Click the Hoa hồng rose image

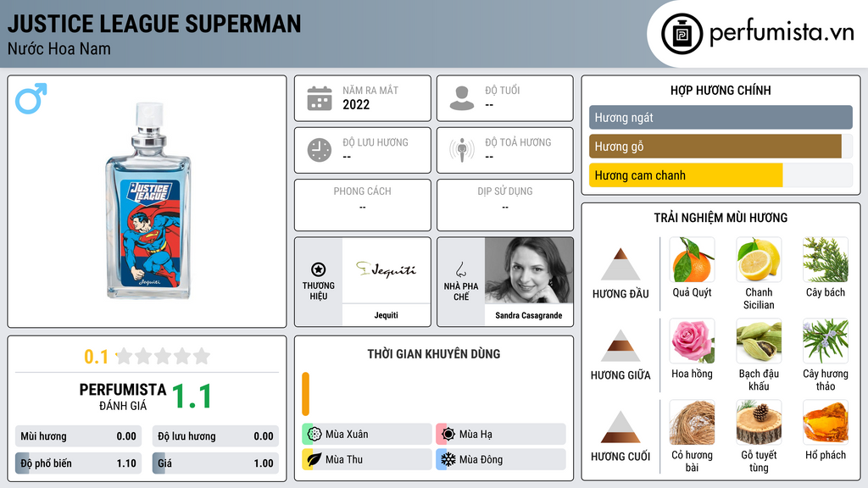[692, 341]
